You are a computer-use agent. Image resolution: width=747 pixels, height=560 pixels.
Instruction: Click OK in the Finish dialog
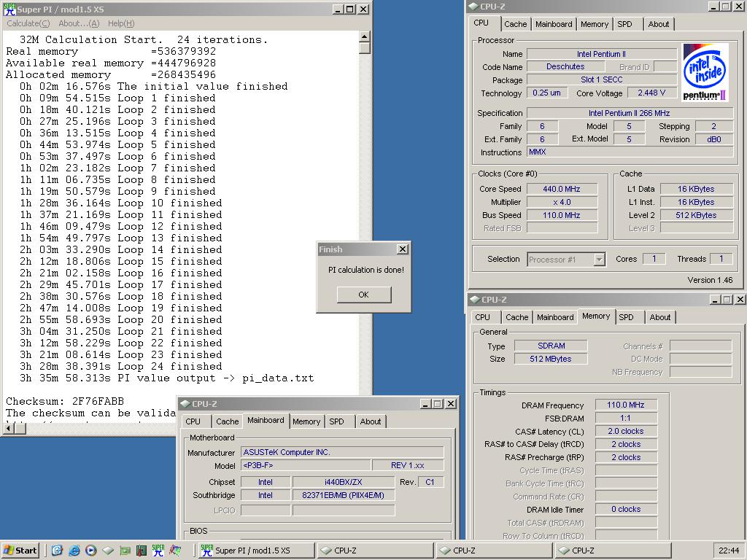pyautogui.click(x=364, y=295)
